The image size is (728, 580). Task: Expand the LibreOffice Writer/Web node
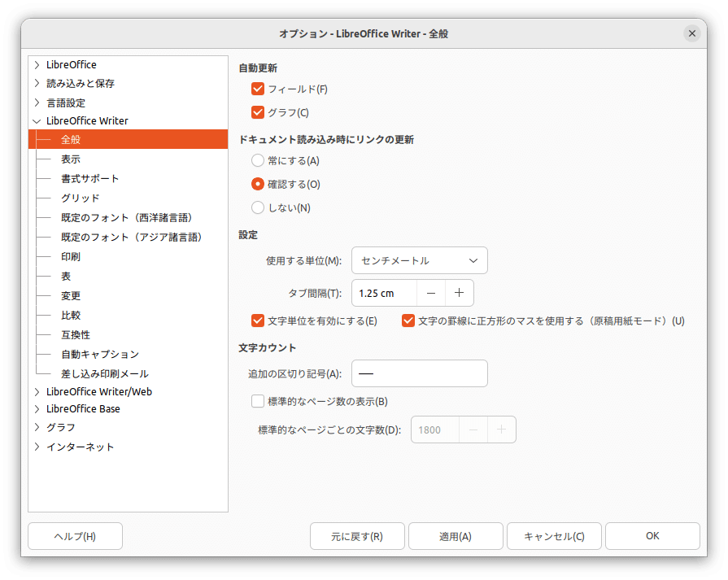pos(37,392)
